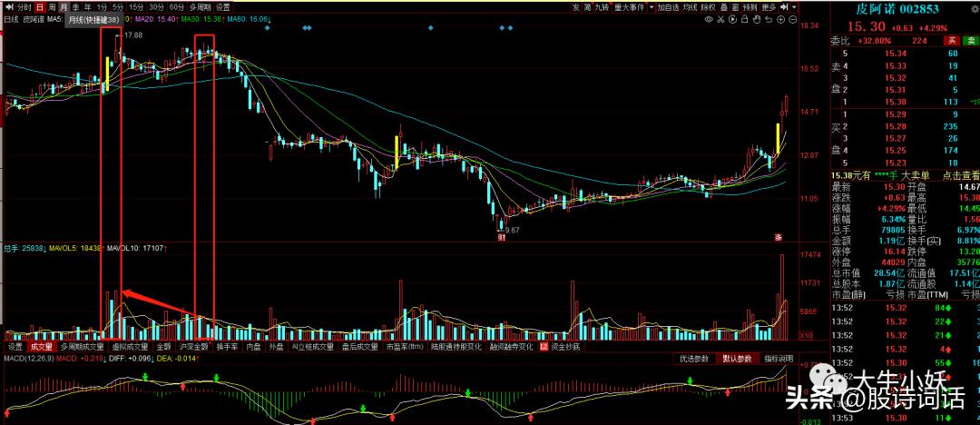The image size is (980, 425).
Task: Expand the 更多 toolbar menu
Action: pos(769,7)
